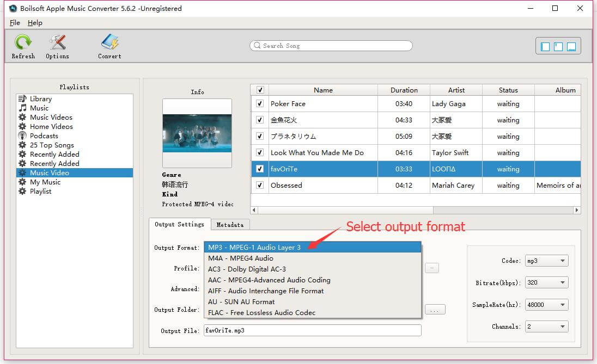
Task: Select the Poker Face song name
Action: [288, 103]
